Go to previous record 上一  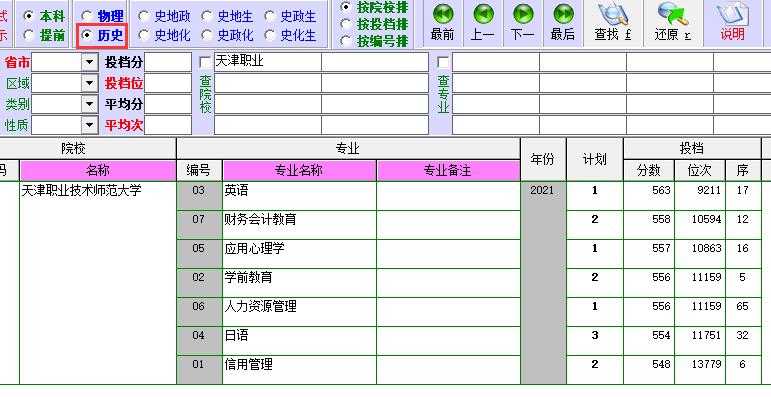(482, 23)
